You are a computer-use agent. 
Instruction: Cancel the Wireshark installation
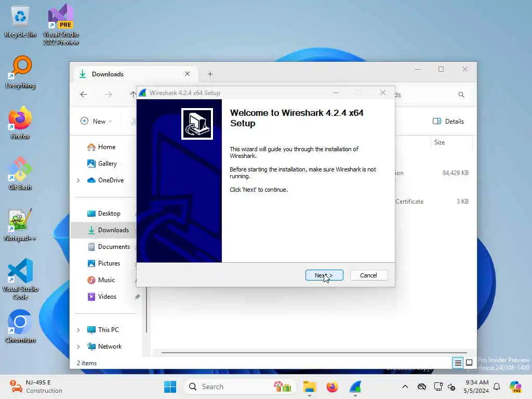tap(368, 275)
